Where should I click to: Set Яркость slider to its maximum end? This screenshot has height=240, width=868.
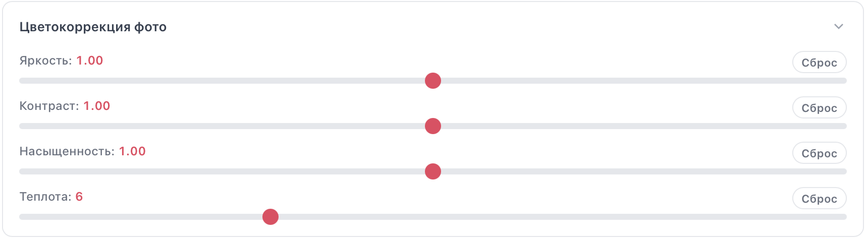pos(844,81)
